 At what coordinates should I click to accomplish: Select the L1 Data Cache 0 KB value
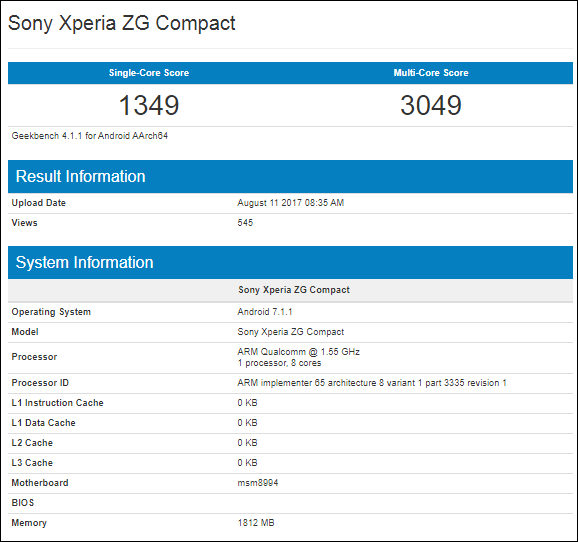247,423
